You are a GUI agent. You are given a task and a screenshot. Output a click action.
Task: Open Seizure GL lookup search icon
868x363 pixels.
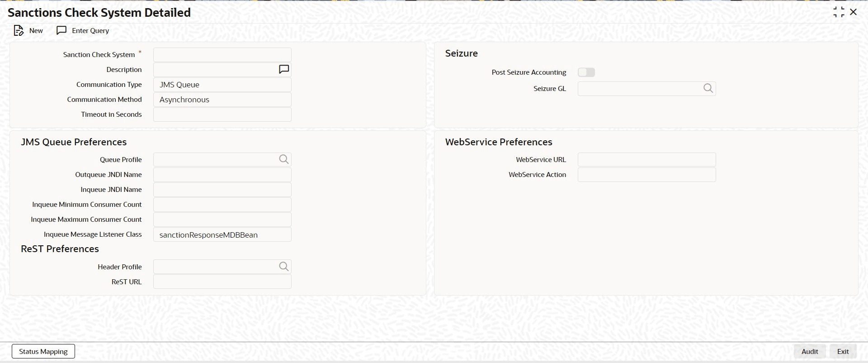(x=708, y=88)
